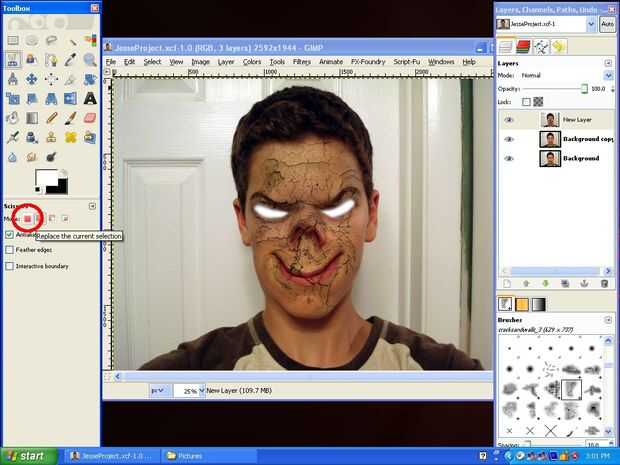The width and height of the screenshot is (620, 465).
Task: Select the Scale tool
Action: pyautogui.click(x=13, y=98)
